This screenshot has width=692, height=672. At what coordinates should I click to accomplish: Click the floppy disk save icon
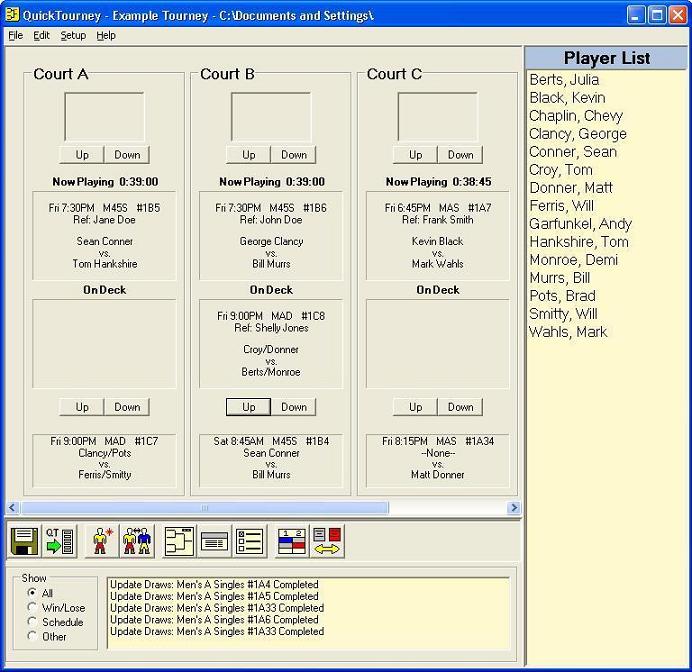tap(24, 541)
